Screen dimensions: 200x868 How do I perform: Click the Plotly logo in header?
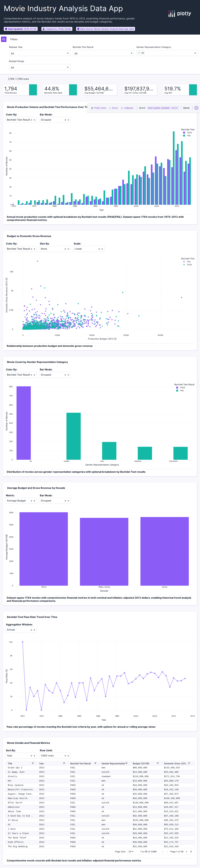180,14
